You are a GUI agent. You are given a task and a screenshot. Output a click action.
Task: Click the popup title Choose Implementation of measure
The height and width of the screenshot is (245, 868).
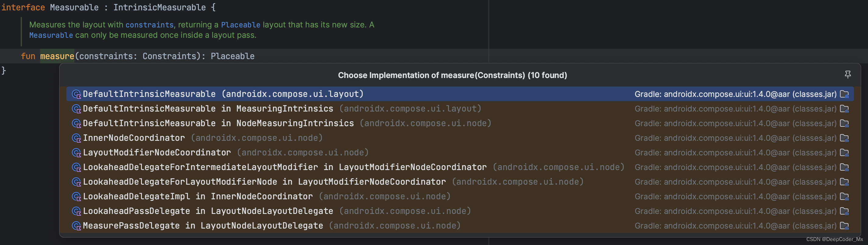coord(452,75)
